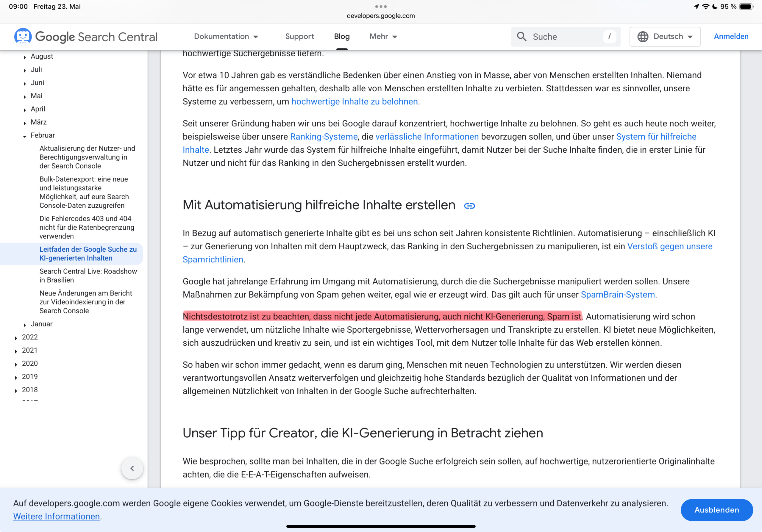Expand the Januar month in sidebar

[x=25, y=325]
